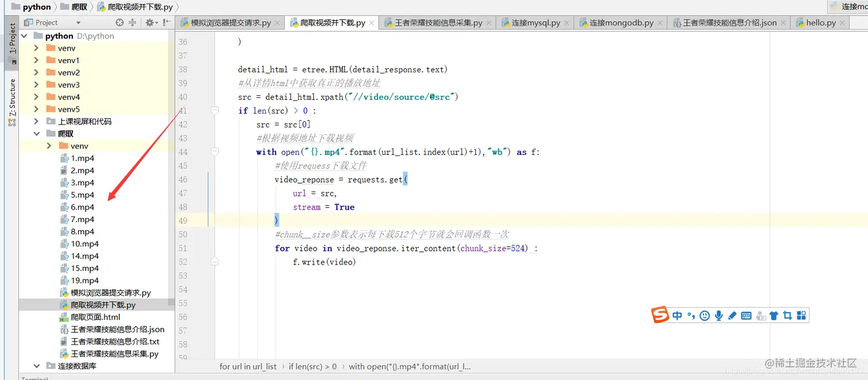Select 19.mp4 in the project tree

click(84, 280)
